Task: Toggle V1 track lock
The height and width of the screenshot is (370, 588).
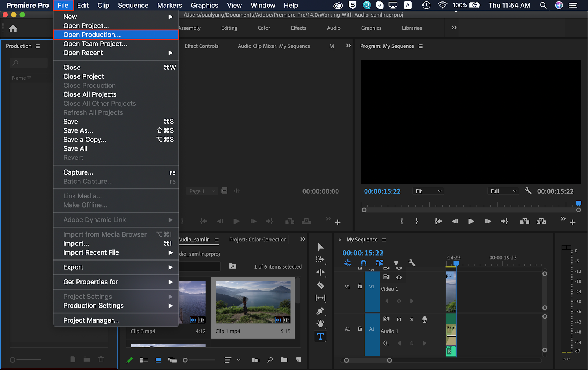Action: point(360,286)
